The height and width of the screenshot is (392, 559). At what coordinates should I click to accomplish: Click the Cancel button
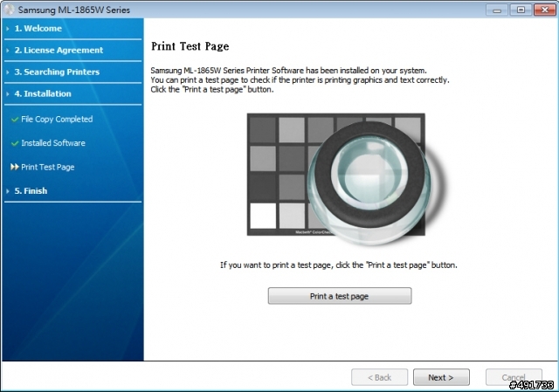(x=514, y=377)
